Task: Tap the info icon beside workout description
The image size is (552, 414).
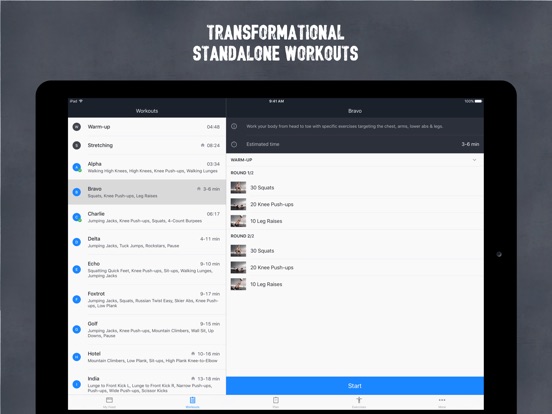Action: click(x=234, y=126)
